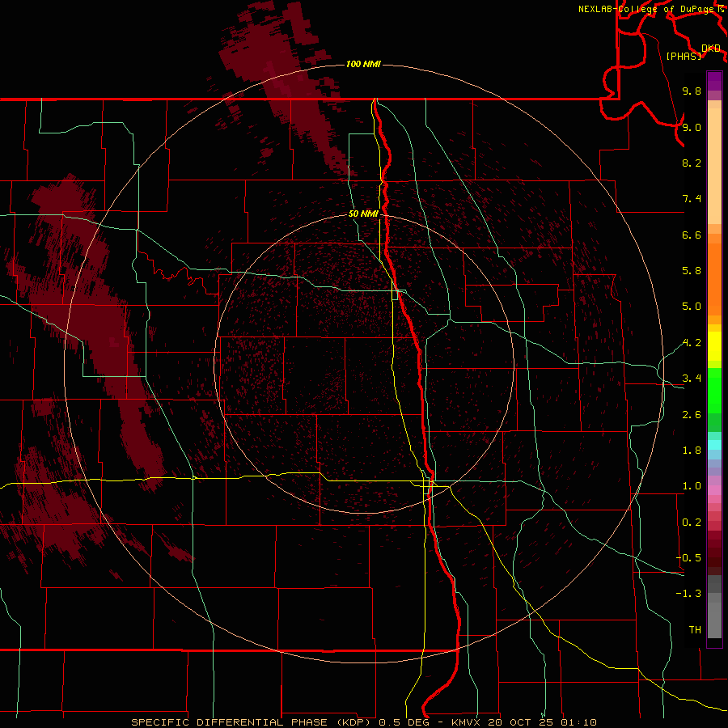Click the 50 NMI range ring label
Viewport: 728px width, 728px height.
(x=363, y=214)
